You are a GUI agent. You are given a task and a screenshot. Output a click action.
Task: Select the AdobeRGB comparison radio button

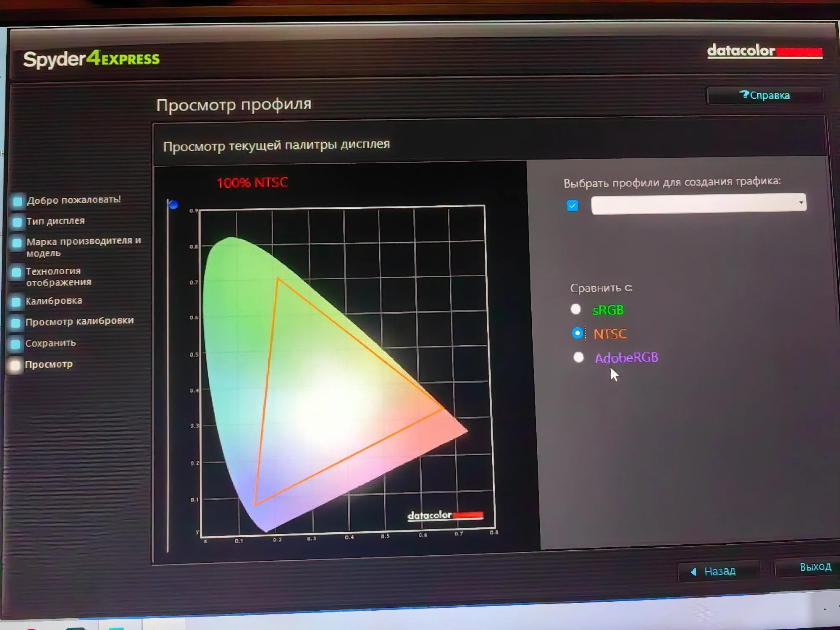pyautogui.click(x=578, y=357)
